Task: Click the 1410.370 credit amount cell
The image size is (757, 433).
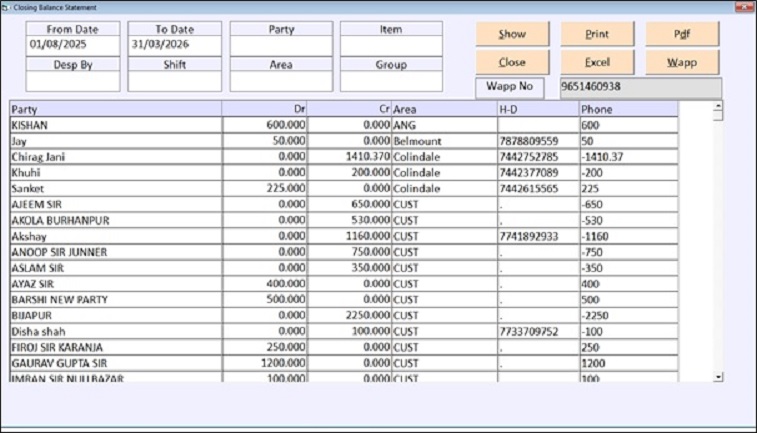Action: 349,157
